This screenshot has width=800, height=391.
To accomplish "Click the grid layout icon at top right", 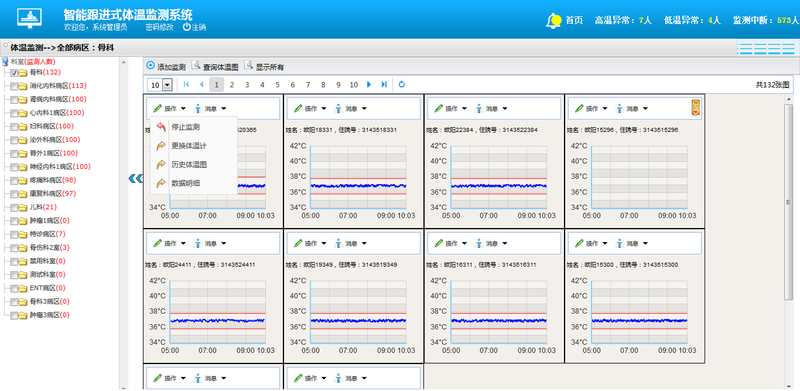I will point(766,48).
